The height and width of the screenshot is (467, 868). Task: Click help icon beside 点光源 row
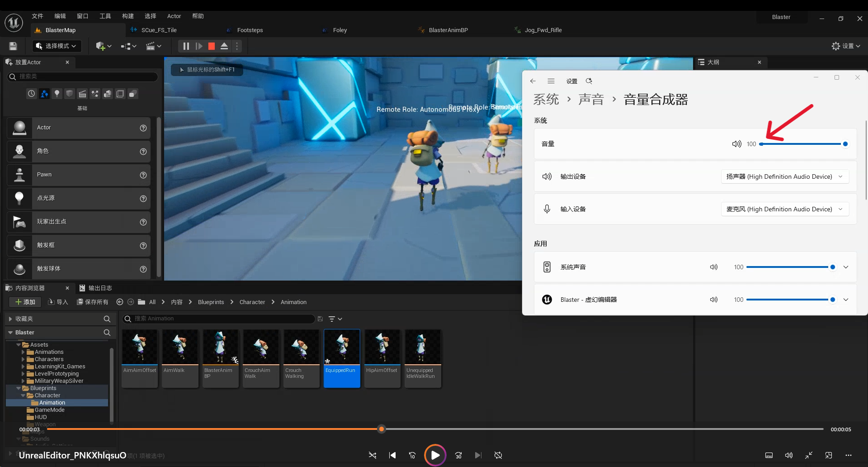pos(143,199)
